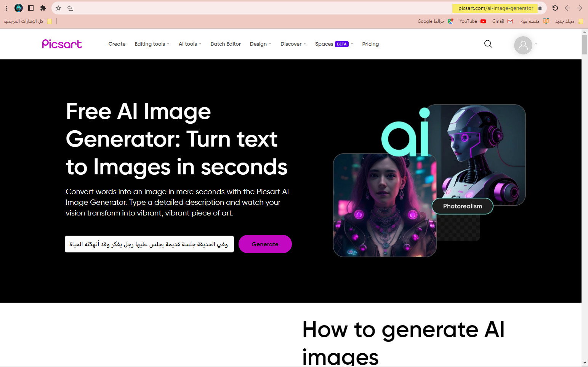588x367 pixels.
Task: Click the Picsart logo
Action: tap(62, 44)
